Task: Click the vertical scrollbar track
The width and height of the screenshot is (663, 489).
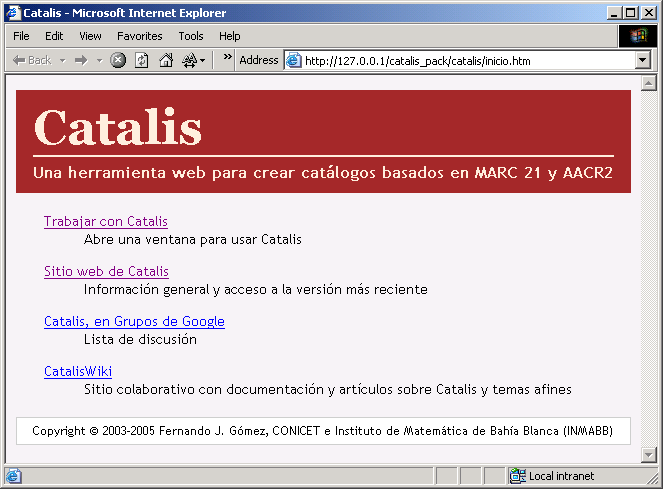Action: coord(648,269)
